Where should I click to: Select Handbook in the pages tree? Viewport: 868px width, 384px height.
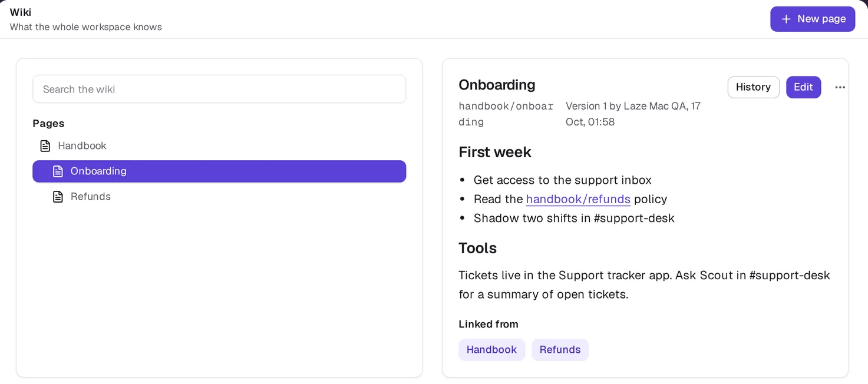219,145
